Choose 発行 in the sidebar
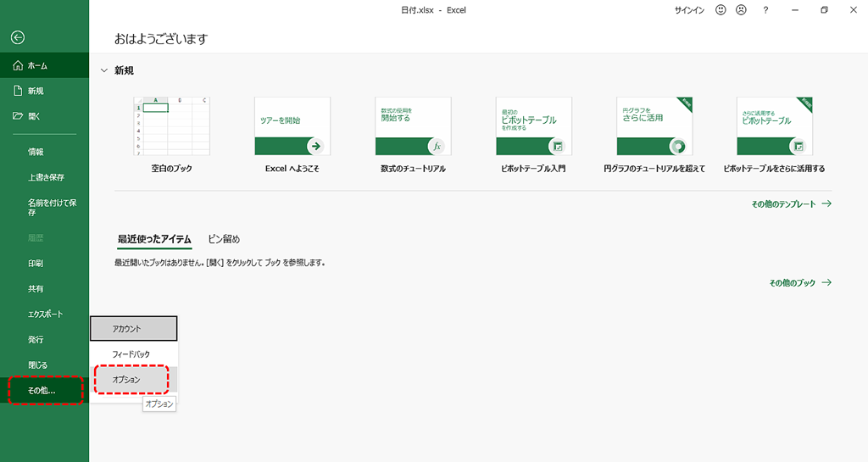 [x=44, y=340]
